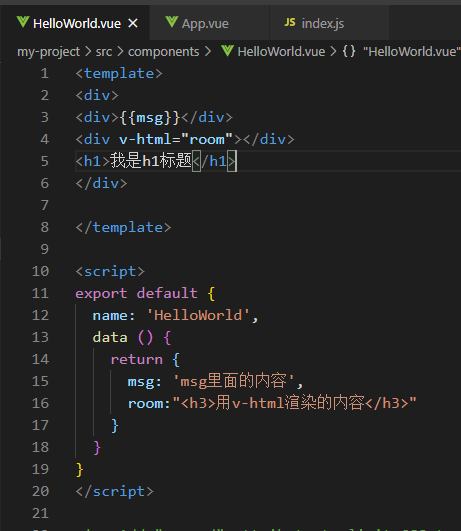The image size is (461, 531).
Task: Open HelloWorld.vue breadcrumb file segment
Action: (x=281, y=52)
